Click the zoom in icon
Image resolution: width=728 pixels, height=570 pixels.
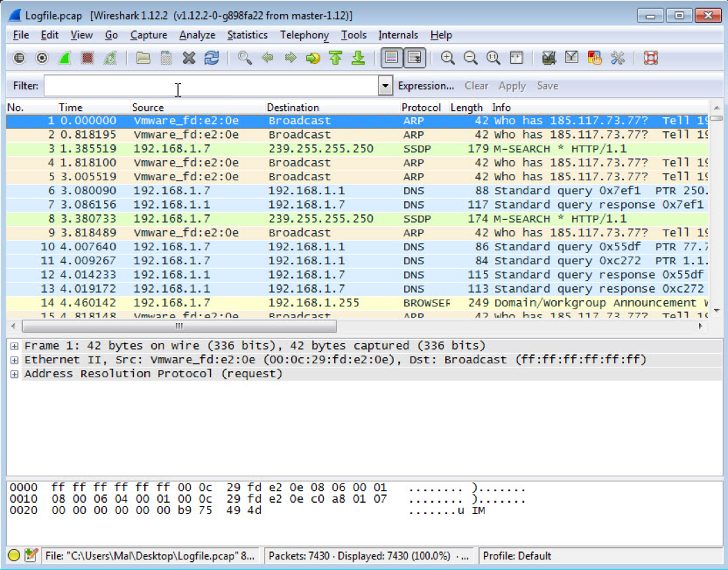(x=448, y=58)
